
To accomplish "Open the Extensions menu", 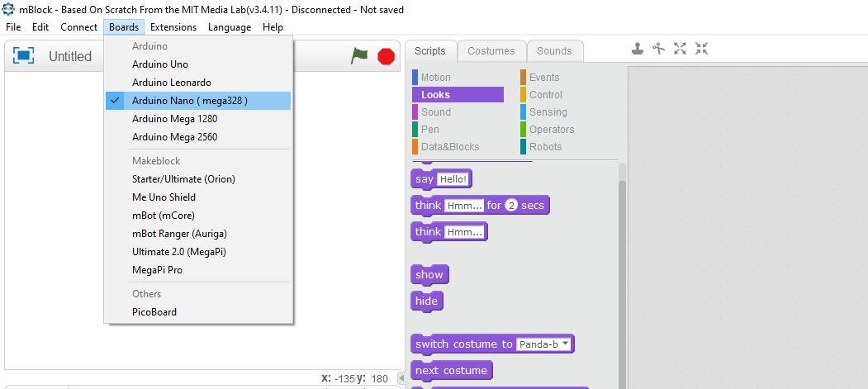I will [173, 27].
